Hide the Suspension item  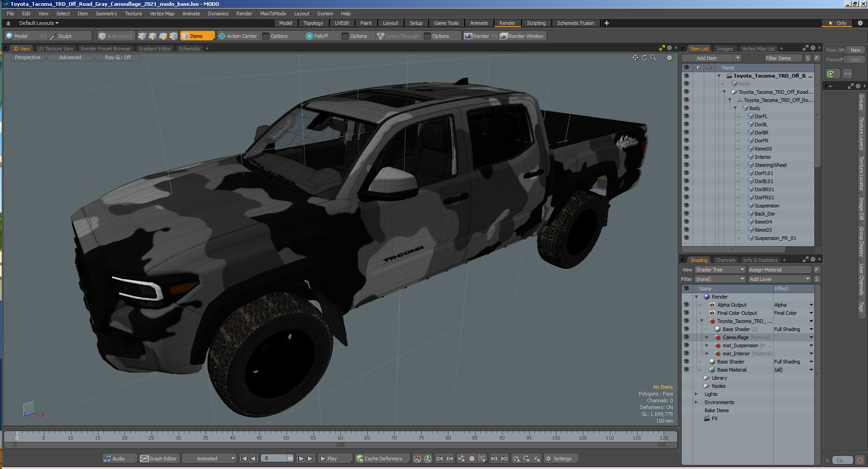coord(686,206)
